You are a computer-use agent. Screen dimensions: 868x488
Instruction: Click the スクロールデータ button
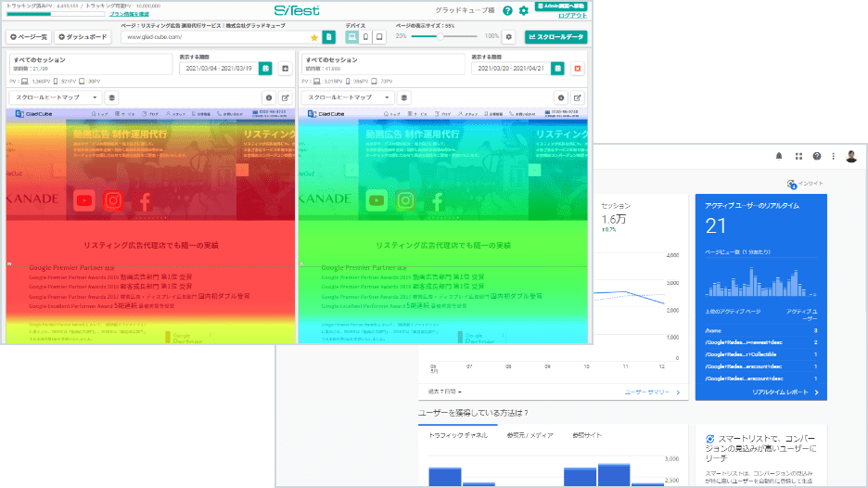(x=555, y=37)
